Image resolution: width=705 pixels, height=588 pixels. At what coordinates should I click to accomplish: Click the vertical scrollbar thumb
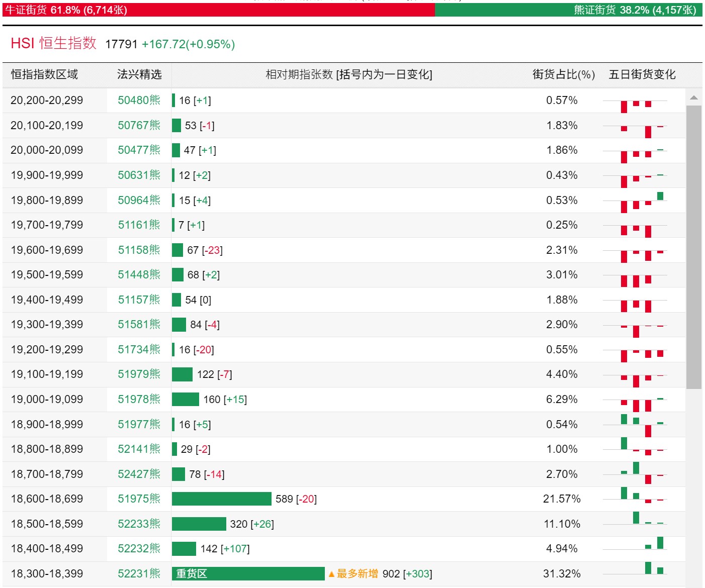click(694, 247)
